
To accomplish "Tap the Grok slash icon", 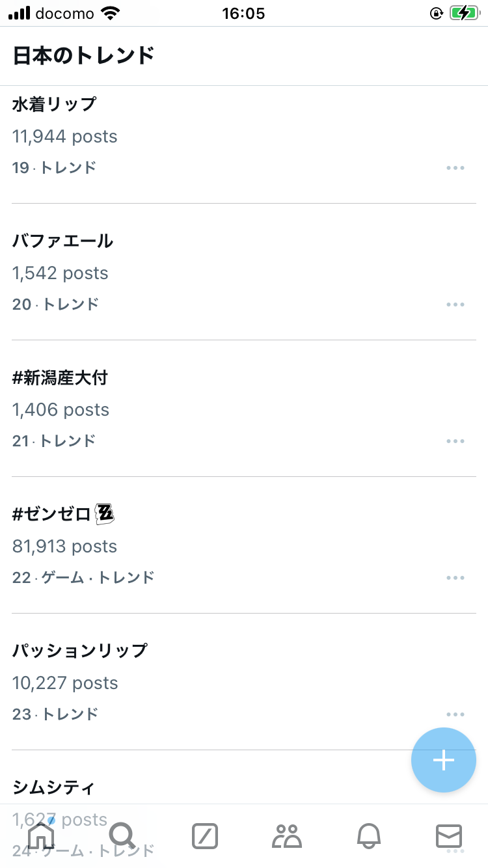I will [205, 836].
